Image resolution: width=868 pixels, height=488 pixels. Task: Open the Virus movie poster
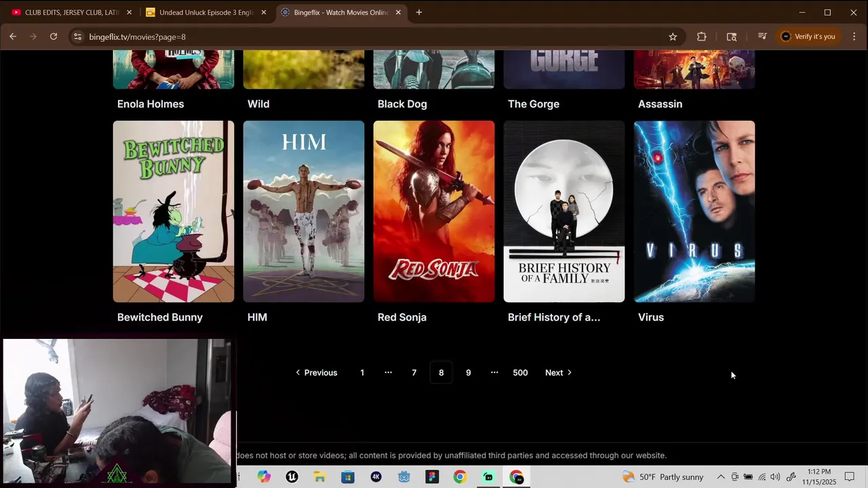[694, 211]
